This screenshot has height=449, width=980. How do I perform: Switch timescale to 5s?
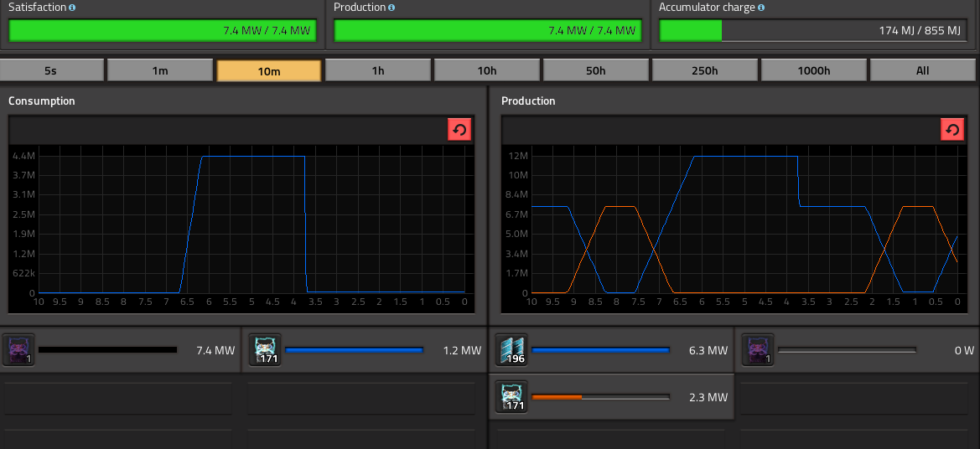(51, 70)
